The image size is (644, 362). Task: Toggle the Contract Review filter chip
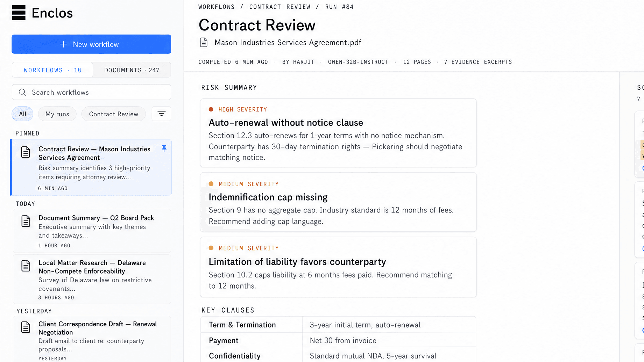tap(114, 114)
